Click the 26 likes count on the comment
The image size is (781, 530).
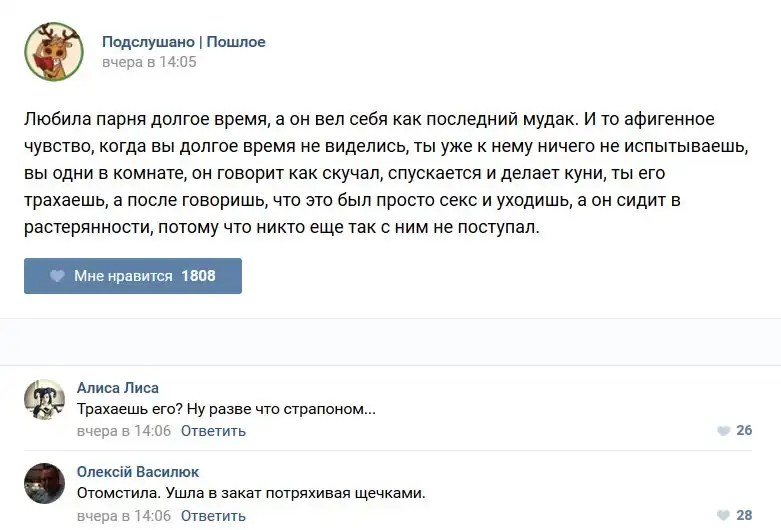[744, 431]
